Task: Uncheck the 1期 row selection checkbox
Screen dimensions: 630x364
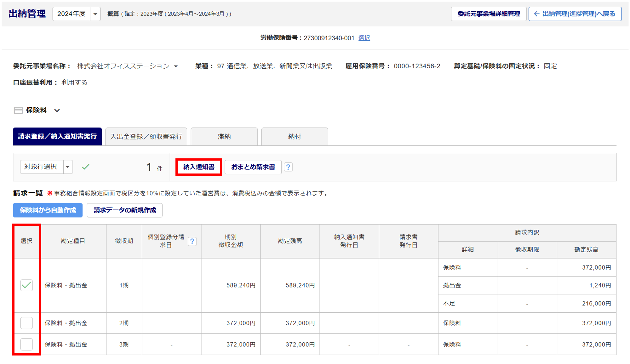Action: 26,285
